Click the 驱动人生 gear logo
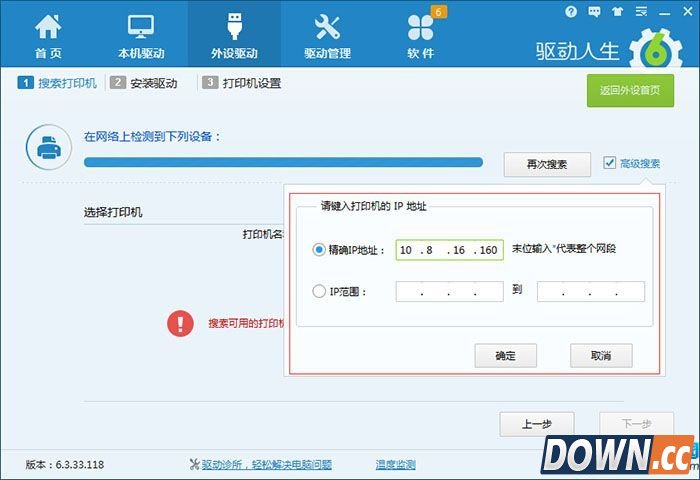The height and width of the screenshot is (480, 700). [x=656, y=50]
